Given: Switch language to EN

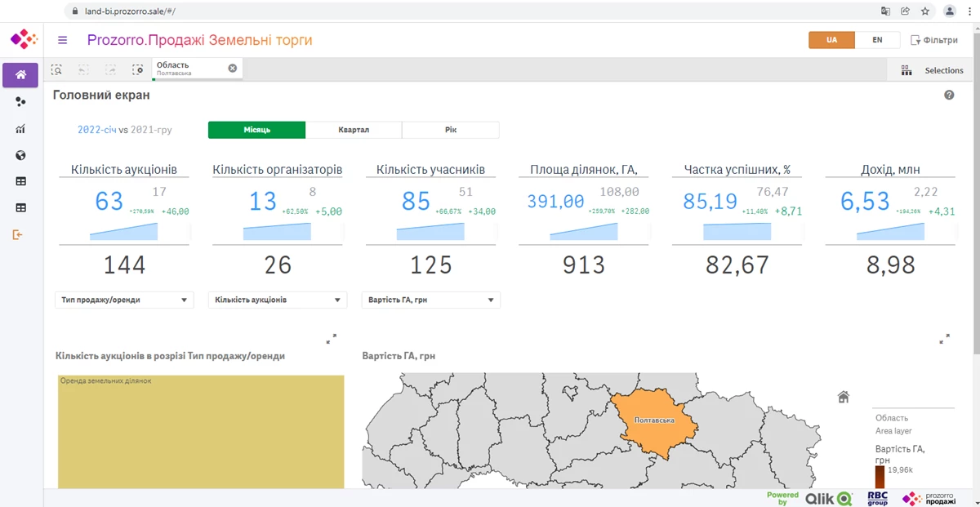Looking at the screenshot, I should coord(877,40).
